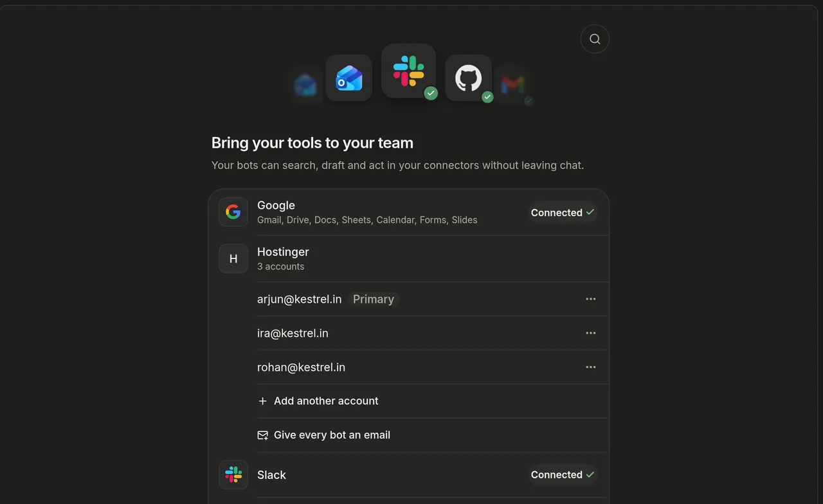Click the Google connector title
823x504 pixels.
276,206
